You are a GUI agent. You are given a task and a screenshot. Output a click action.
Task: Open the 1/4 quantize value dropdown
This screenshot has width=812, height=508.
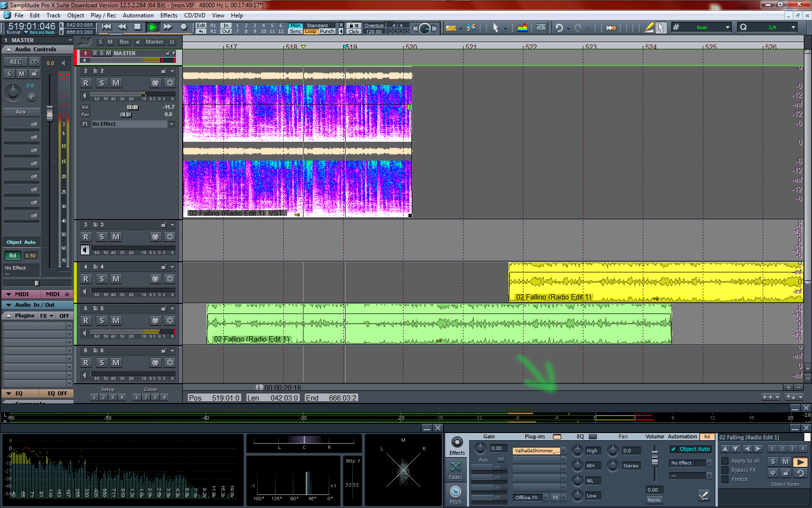coord(793,28)
